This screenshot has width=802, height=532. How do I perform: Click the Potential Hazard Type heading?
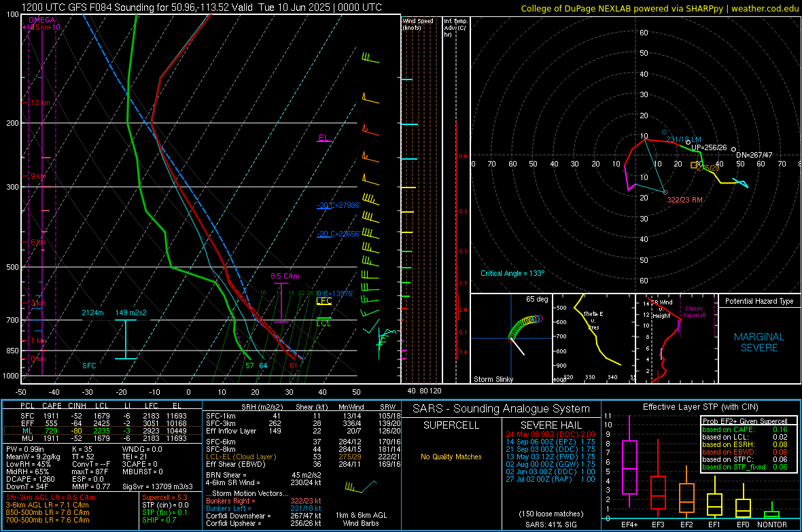pos(759,301)
